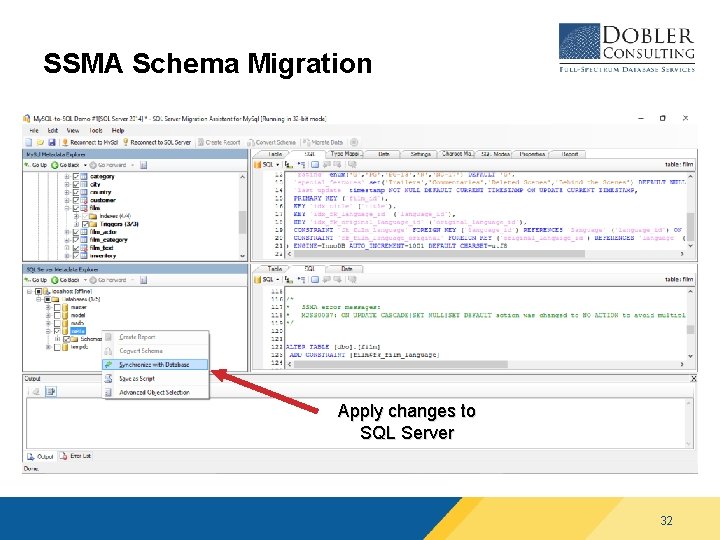Expand the master database node
Screen dimensions: 720x540
[x=48, y=307]
